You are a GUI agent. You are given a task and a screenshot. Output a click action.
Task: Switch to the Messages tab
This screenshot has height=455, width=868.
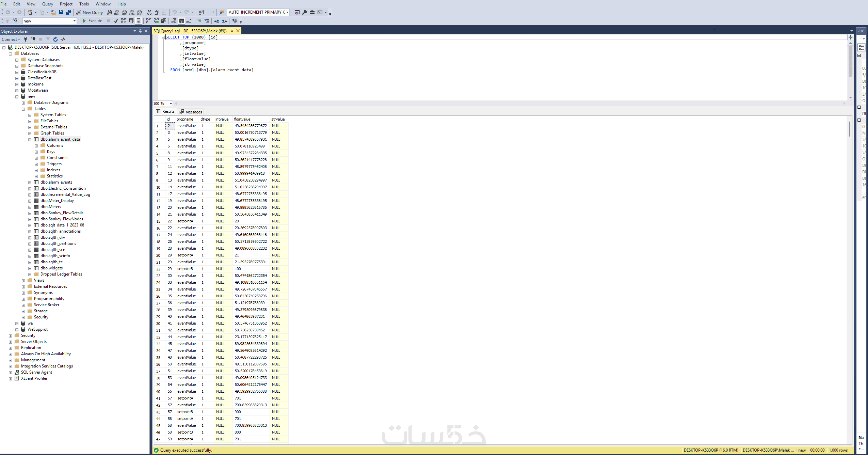191,112
